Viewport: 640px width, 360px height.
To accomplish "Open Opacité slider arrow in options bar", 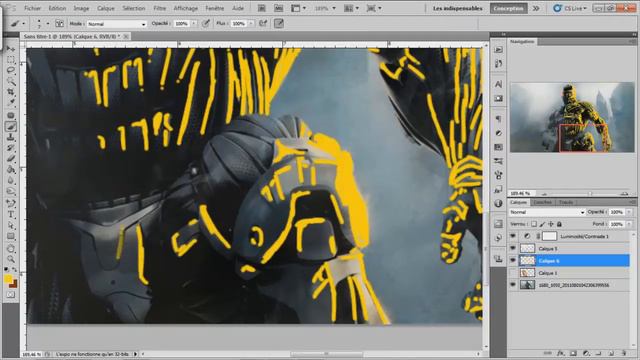I will [194, 24].
